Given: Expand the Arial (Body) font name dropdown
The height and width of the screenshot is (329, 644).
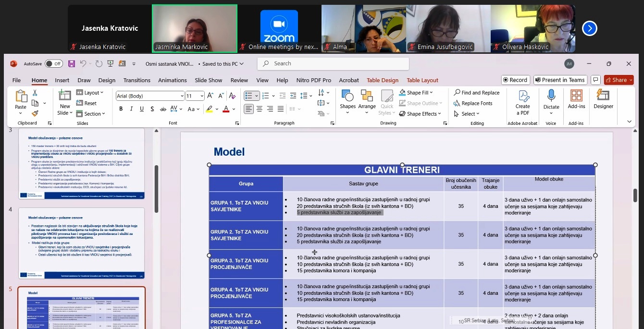Looking at the screenshot, I should 182,96.
